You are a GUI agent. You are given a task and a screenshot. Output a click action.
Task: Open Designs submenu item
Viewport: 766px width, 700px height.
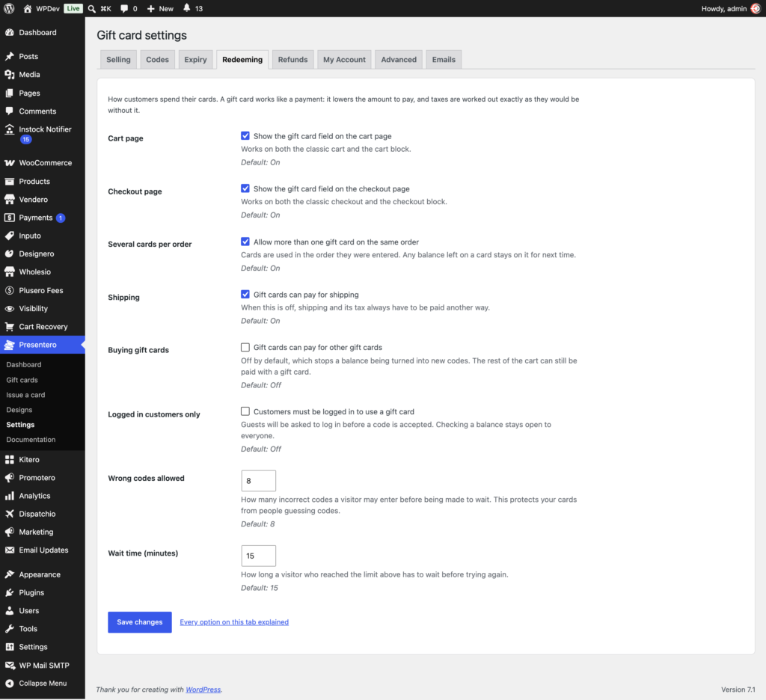tap(19, 410)
